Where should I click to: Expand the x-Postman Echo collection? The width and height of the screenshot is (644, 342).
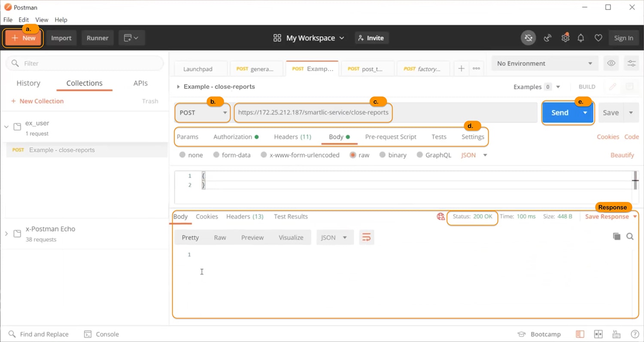click(6, 233)
